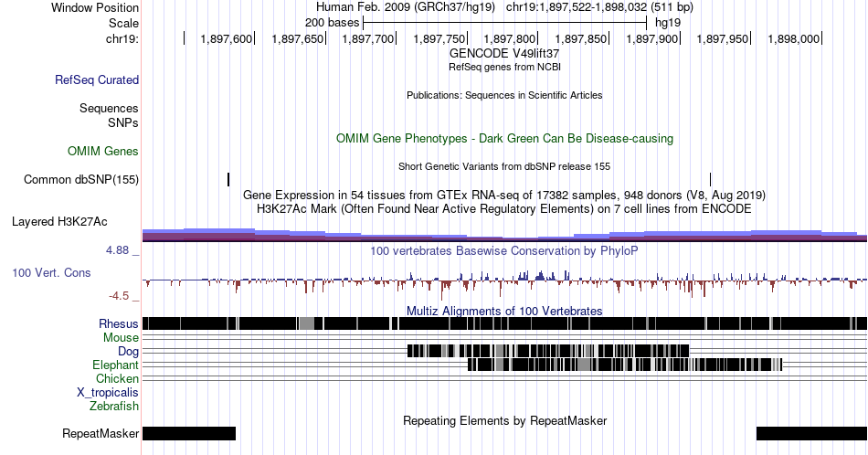Click Publications: Sequences in Scientific Articles title

(504, 95)
